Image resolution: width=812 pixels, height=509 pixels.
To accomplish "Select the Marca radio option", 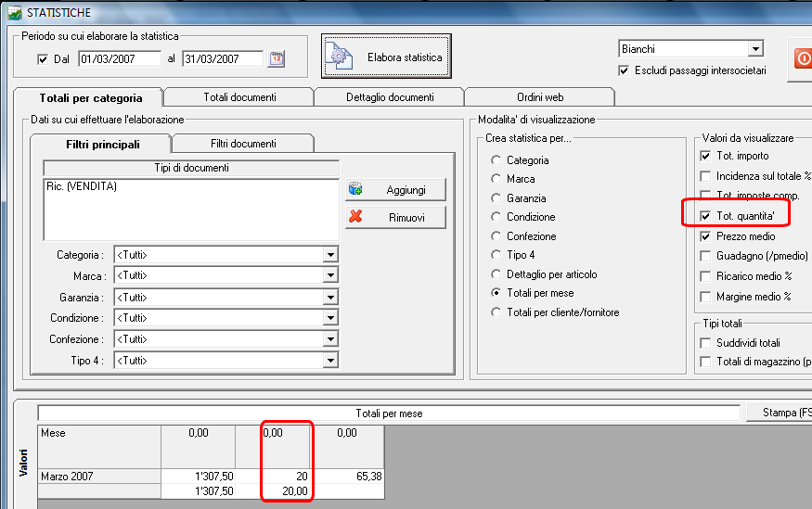I will tap(496, 179).
